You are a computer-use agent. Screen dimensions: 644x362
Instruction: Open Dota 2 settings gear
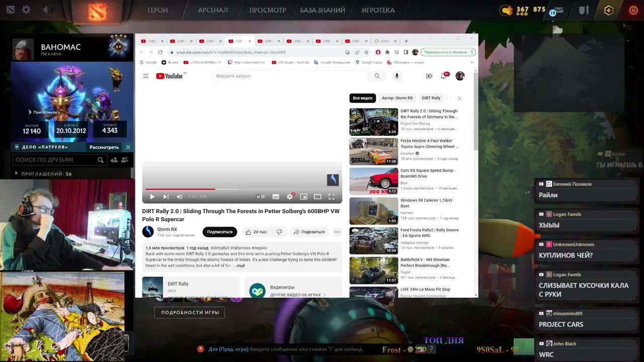26,10
